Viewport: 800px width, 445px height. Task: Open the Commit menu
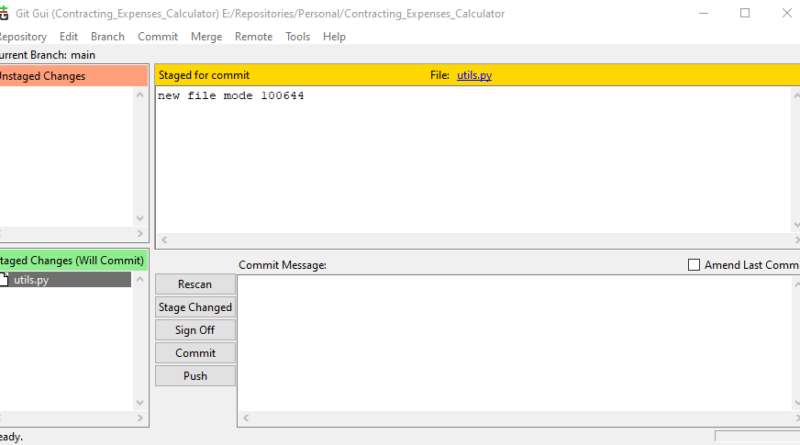pyautogui.click(x=157, y=37)
